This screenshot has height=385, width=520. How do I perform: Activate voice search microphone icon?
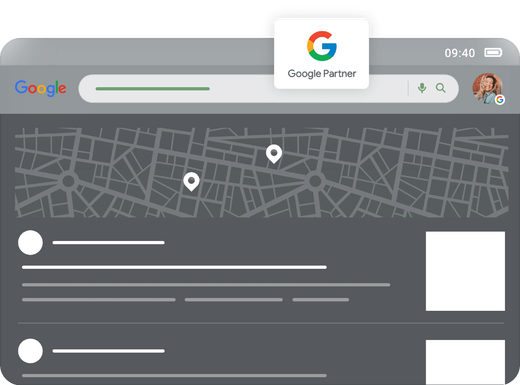point(422,88)
